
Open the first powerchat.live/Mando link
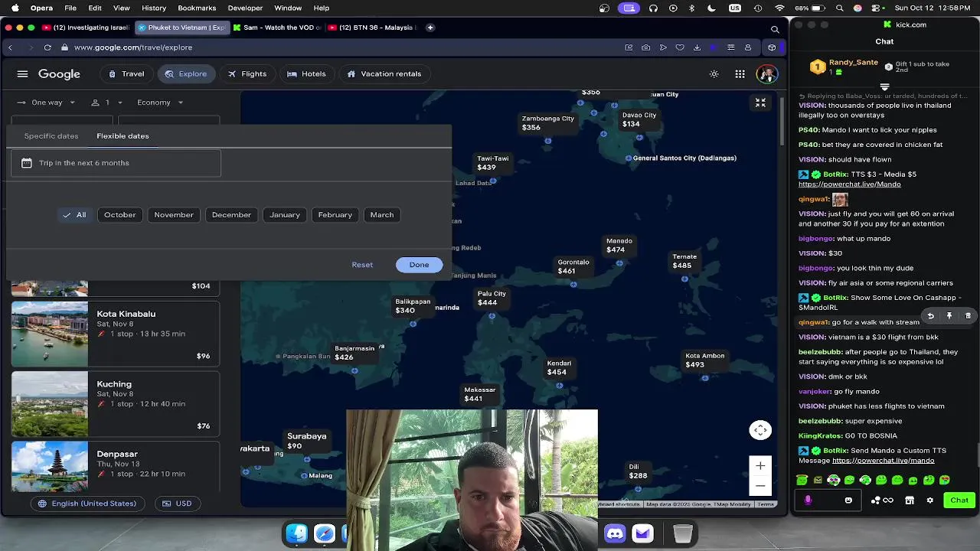coord(849,184)
